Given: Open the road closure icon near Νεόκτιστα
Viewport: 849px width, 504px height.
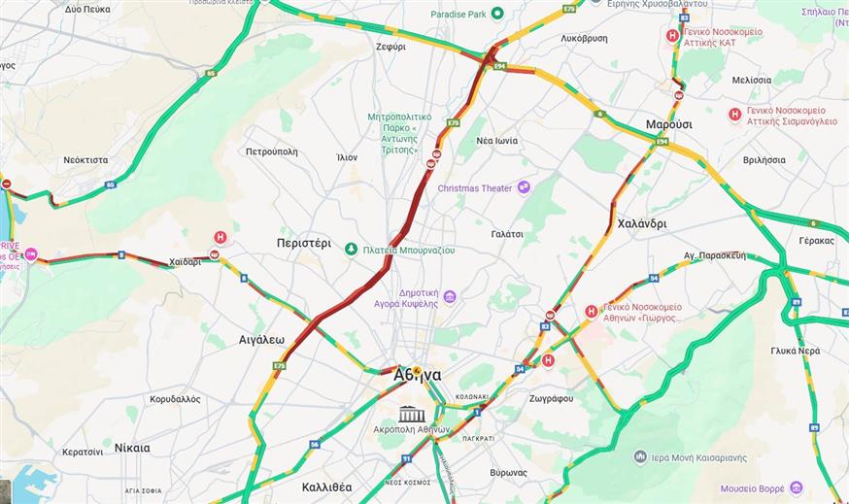Looking at the screenshot, I should pos(7,185).
